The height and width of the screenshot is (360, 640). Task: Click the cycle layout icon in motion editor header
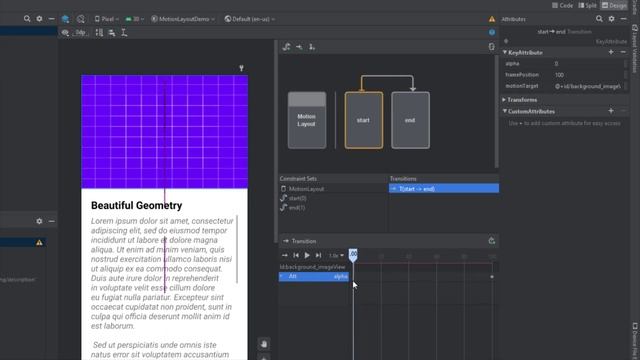pos(491,47)
